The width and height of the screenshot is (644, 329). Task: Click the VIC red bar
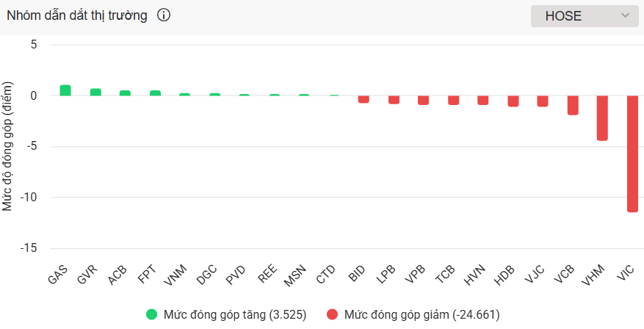tap(632, 154)
